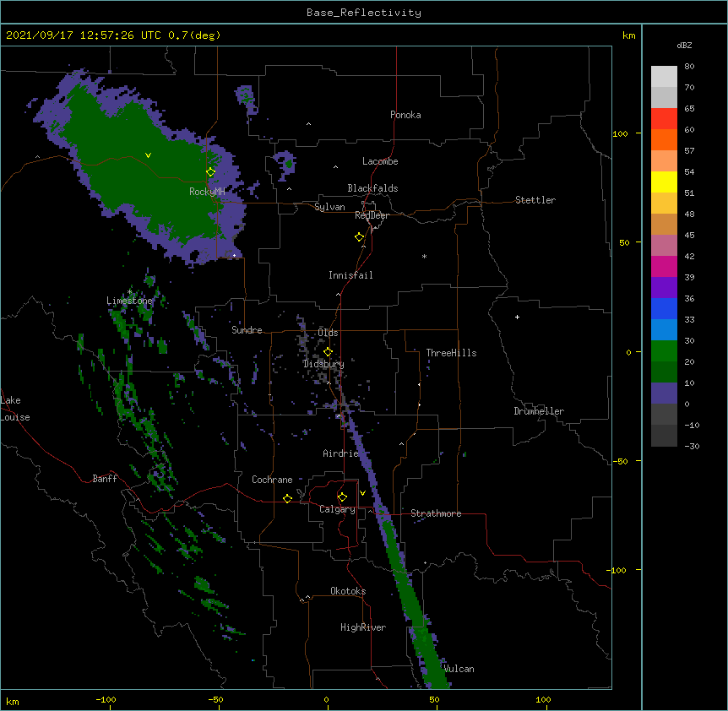The width and height of the screenshot is (728, 711).
Task: Select the red 65 dBZ legend swatch
Action: [x=664, y=118]
